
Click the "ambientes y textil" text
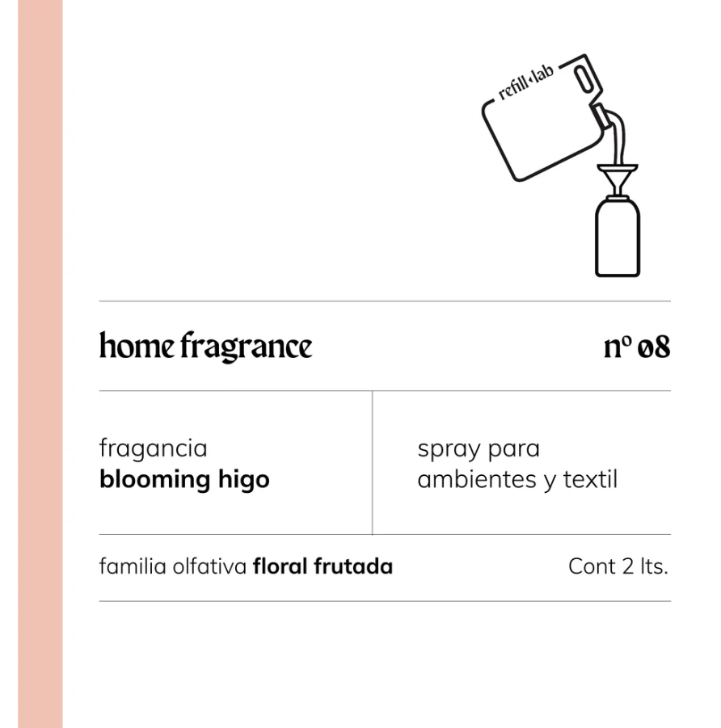517,479
